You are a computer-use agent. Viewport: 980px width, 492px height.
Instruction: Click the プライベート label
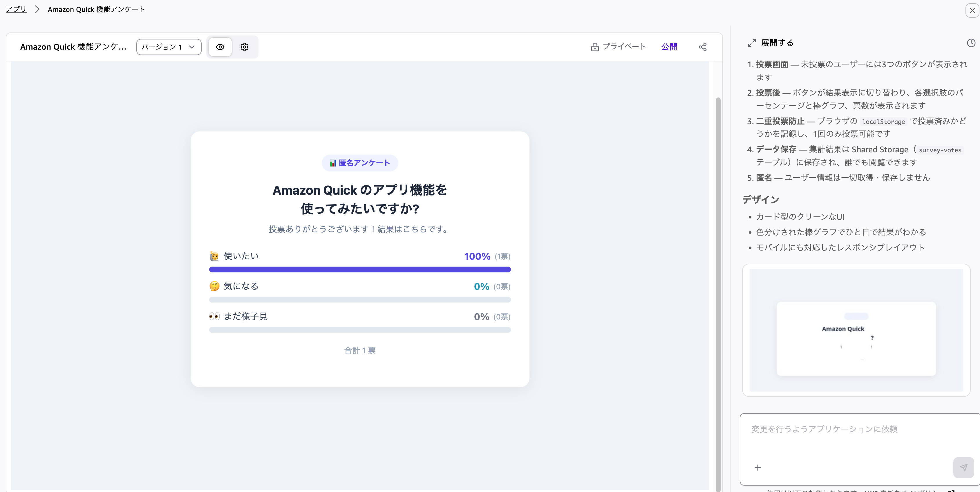624,46
